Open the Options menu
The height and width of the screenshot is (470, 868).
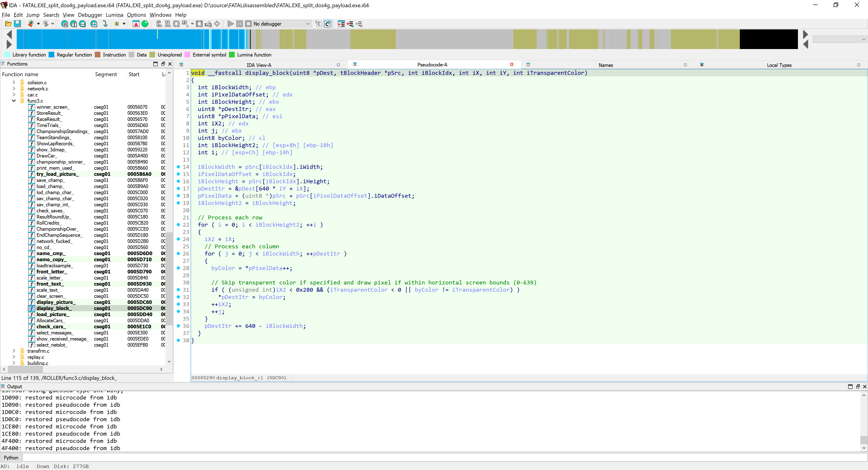click(x=136, y=15)
